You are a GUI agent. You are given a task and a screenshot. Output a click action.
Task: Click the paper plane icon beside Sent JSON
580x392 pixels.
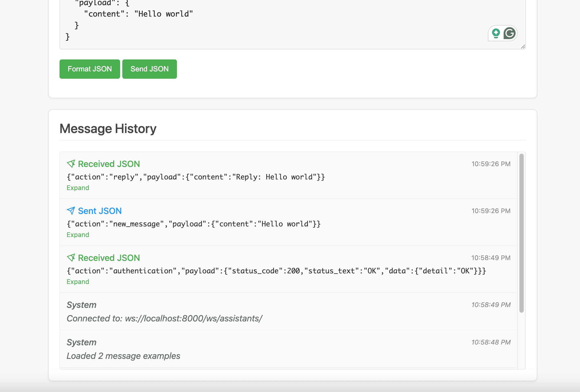71,211
